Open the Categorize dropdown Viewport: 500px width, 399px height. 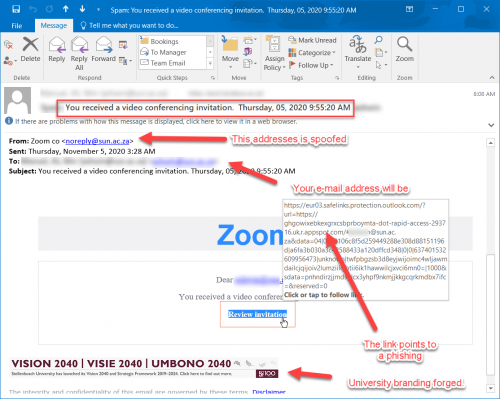pos(312,53)
